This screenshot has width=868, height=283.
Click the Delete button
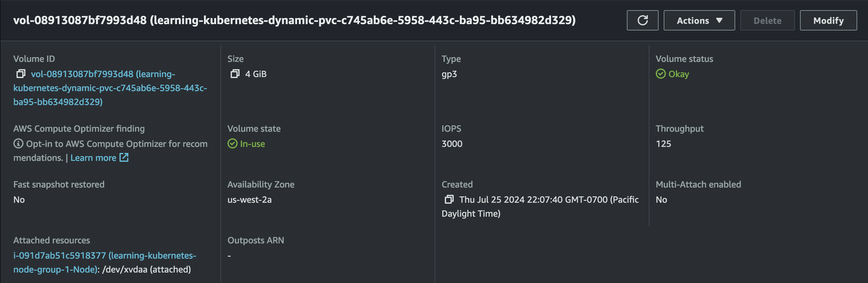(x=767, y=21)
